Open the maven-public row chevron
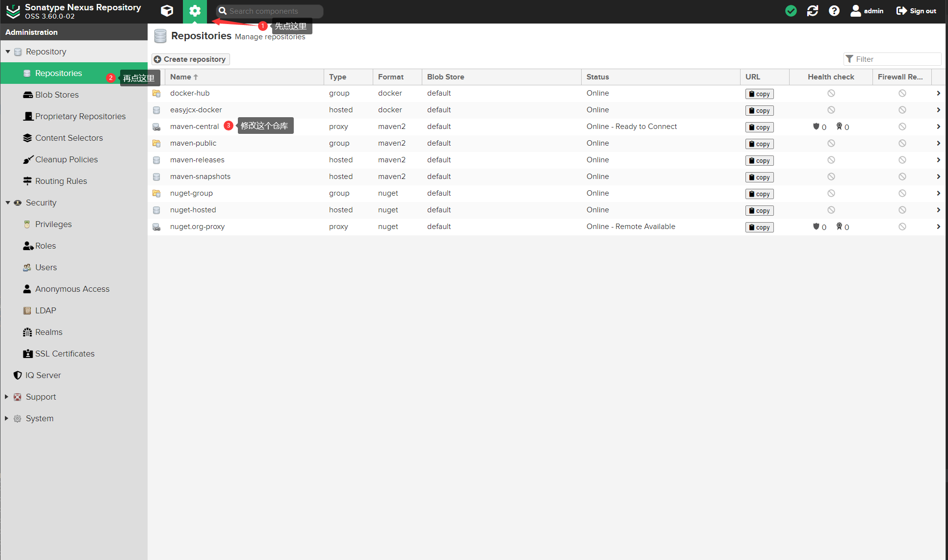Image resolution: width=948 pixels, height=560 pixels. [x=938, y=143]
